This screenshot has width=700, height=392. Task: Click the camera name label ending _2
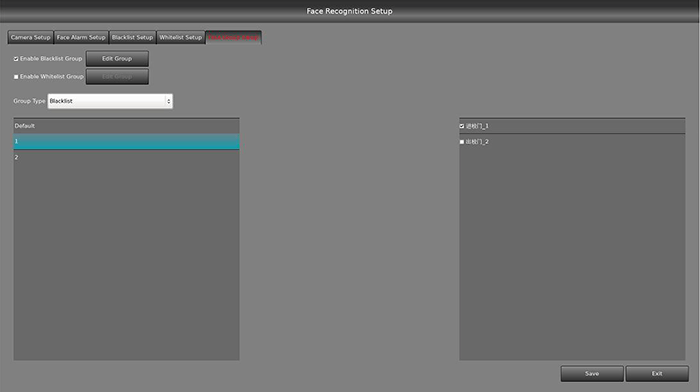(477, 142)
